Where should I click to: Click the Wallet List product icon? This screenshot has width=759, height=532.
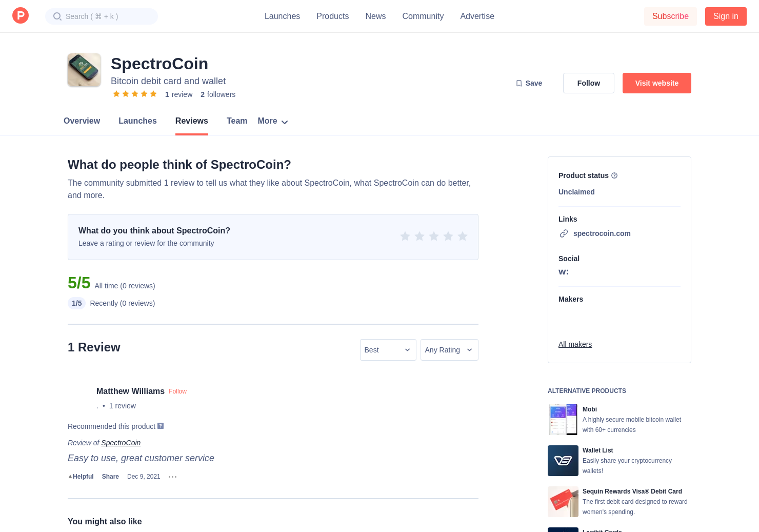pyautogui.click(x=563, y=460)
